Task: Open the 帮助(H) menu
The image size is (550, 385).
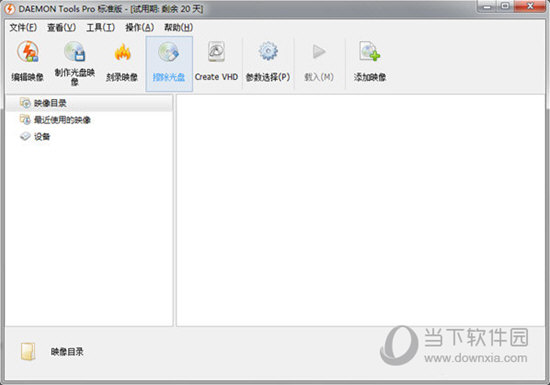Action: click(179, 27)
